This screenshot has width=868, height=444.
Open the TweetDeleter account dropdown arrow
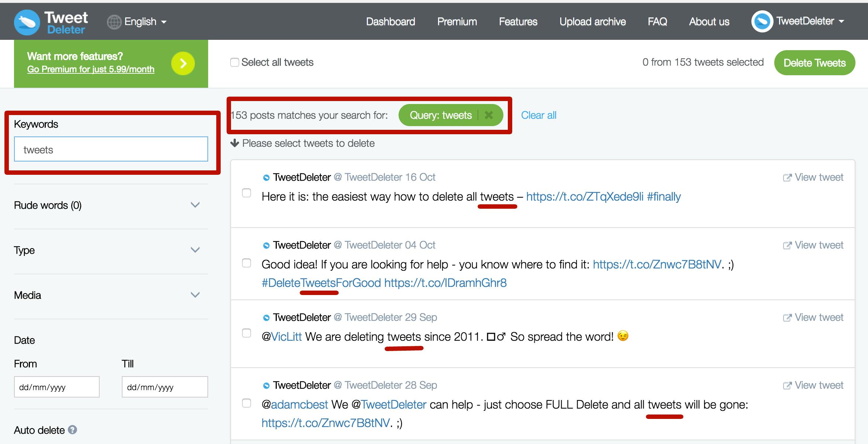tap(841, 21)
